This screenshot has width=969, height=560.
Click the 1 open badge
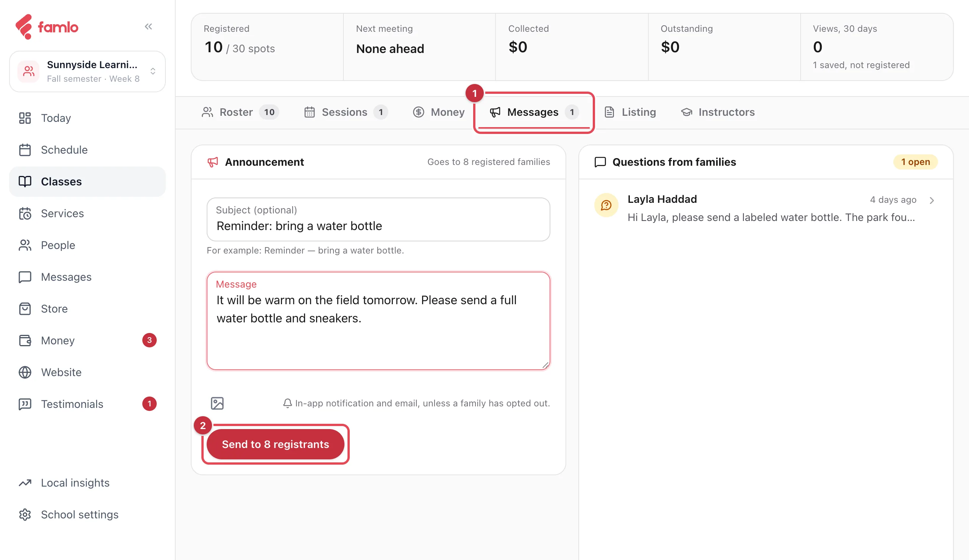[915, 162]
